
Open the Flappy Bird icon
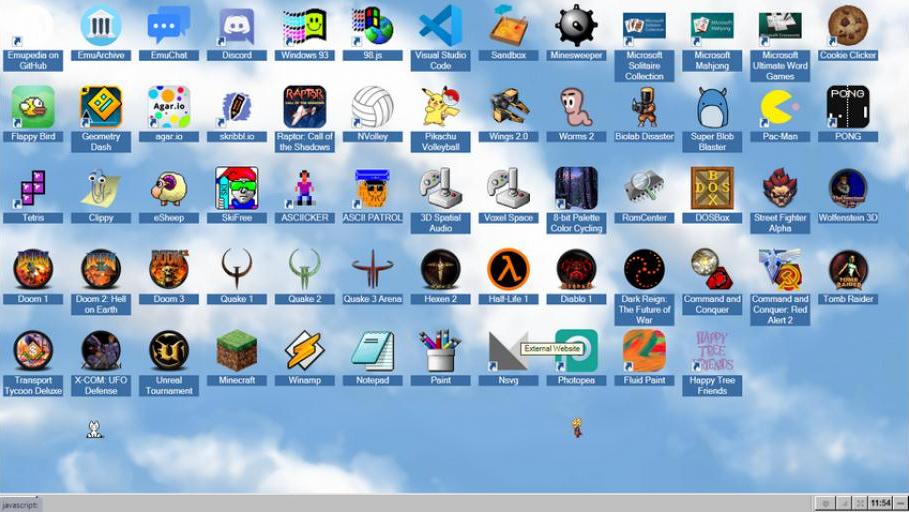[33, 107]
